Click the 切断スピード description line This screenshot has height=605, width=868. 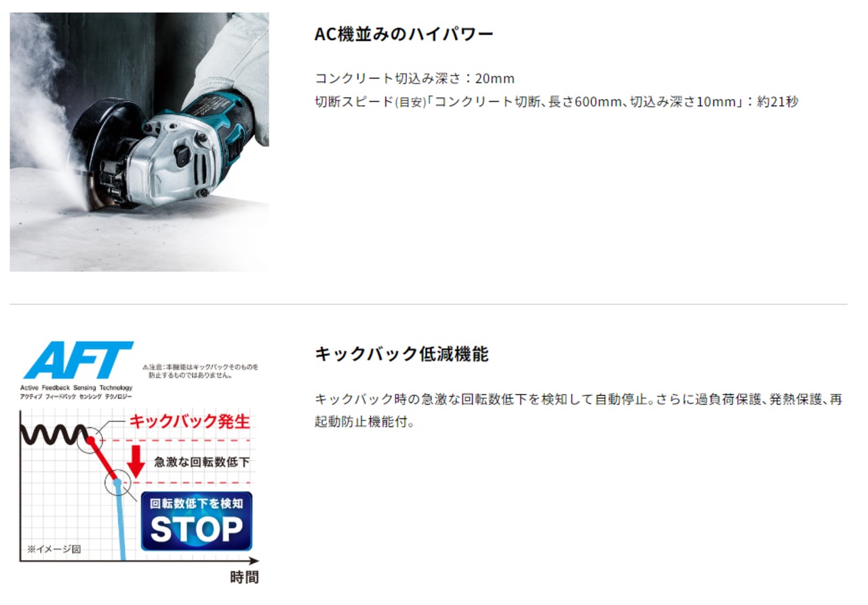tap(556, 102)
